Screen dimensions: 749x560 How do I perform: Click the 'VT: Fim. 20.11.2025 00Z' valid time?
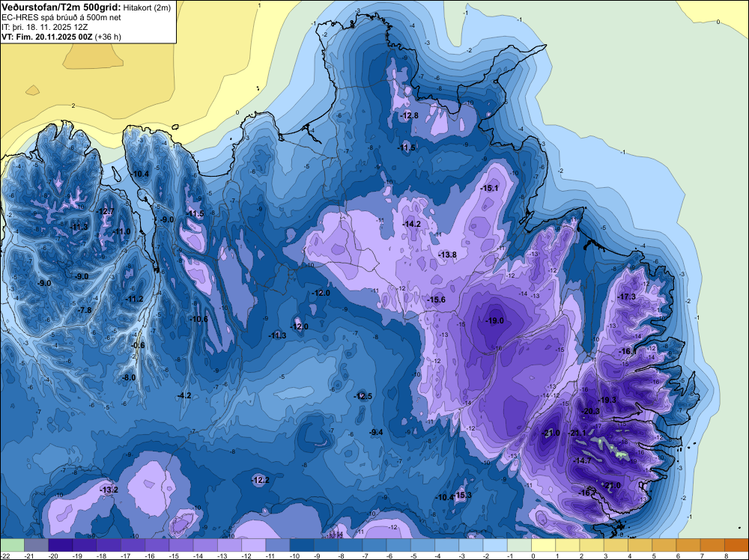[x=46, y=36]
